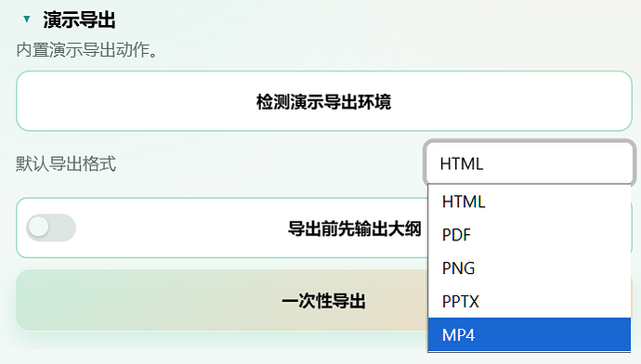This screenshot has width=641, height=364.
Task: Select PPTX export format option
Action: pos(530,302)
